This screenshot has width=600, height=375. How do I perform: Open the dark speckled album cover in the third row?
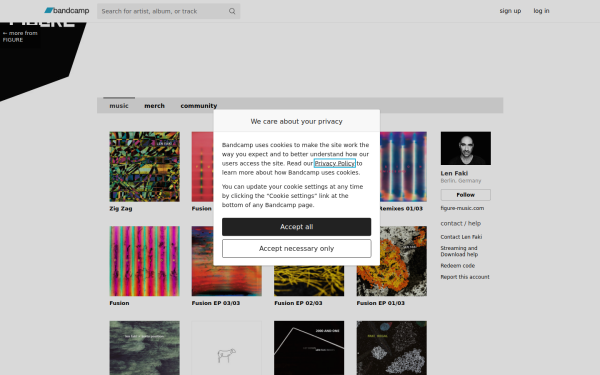[x=391, y=348]
